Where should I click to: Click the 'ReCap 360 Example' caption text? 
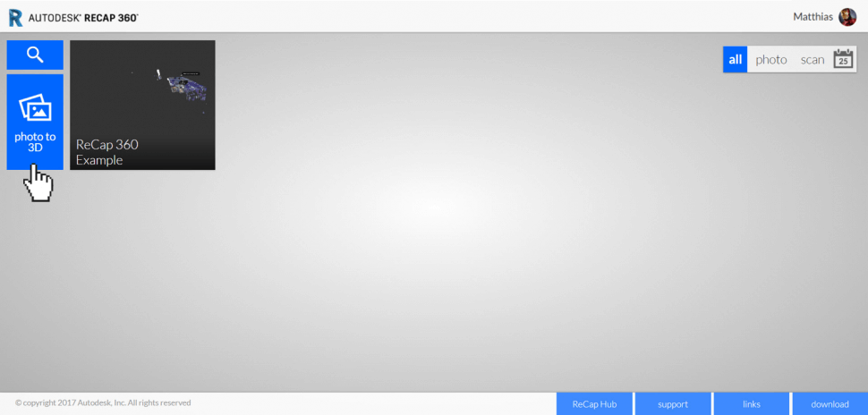(x=106, y=152)
